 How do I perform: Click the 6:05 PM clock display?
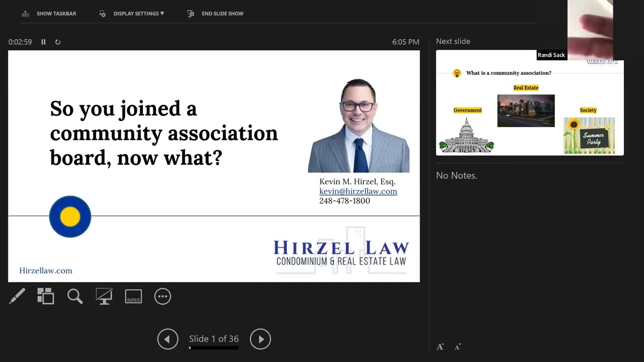point(406,42)
